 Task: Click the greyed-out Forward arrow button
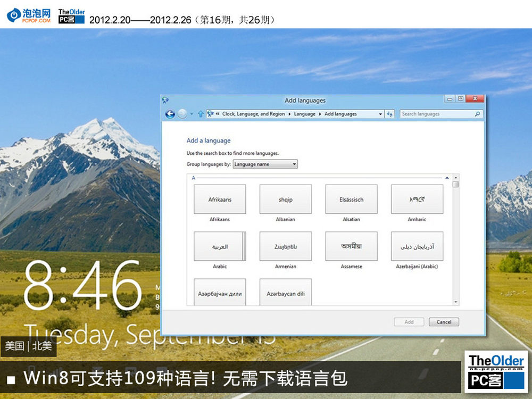pos(182,114)
